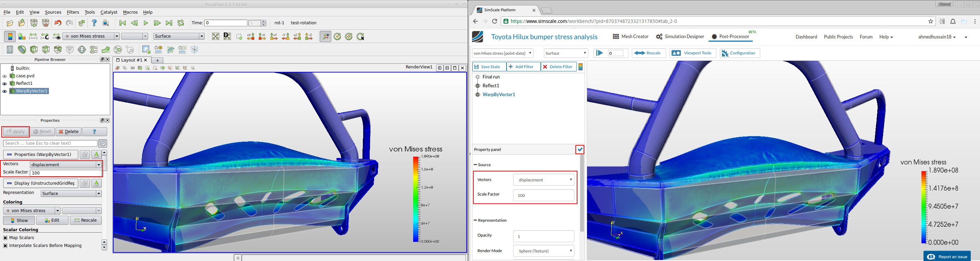The image size is (980, 261).
Task: Click the Reset Camera icon in ParaView
Action: point(215,37)
